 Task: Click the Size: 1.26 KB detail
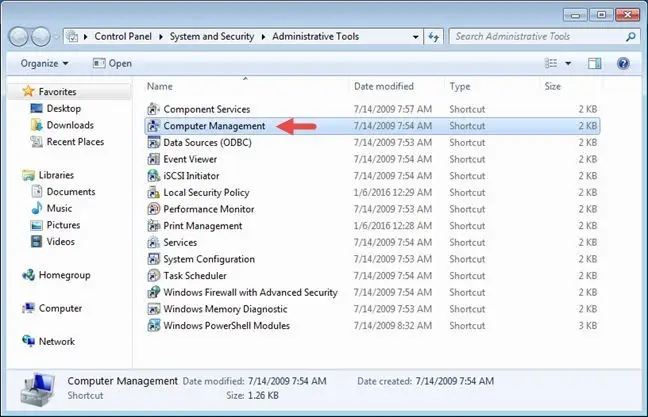point(252,396)
